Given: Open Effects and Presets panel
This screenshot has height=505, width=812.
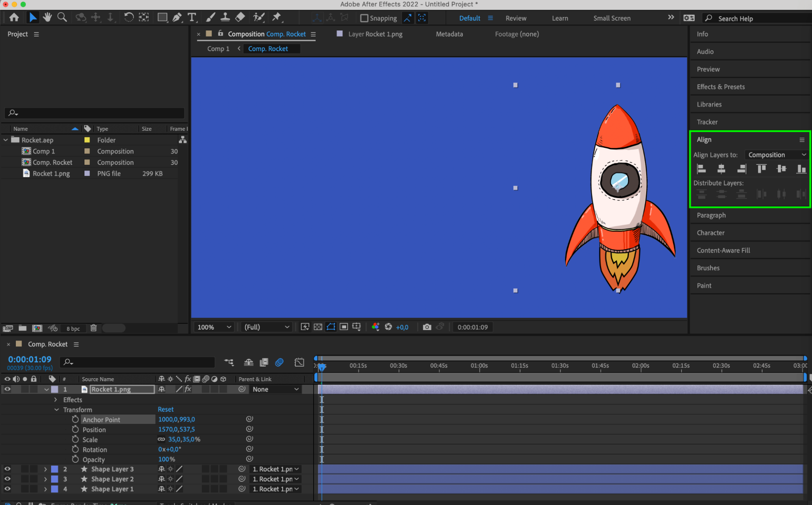Looking at the screenshot, I should point(721,87).
